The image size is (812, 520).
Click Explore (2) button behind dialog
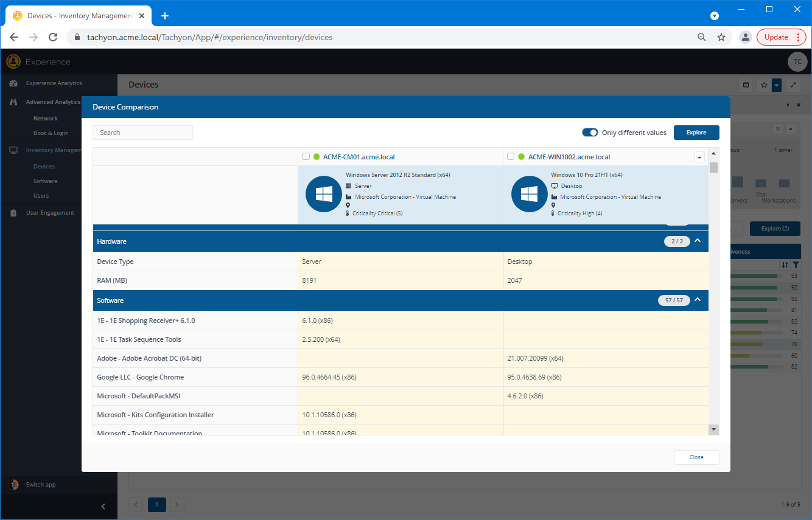(775, 229)
